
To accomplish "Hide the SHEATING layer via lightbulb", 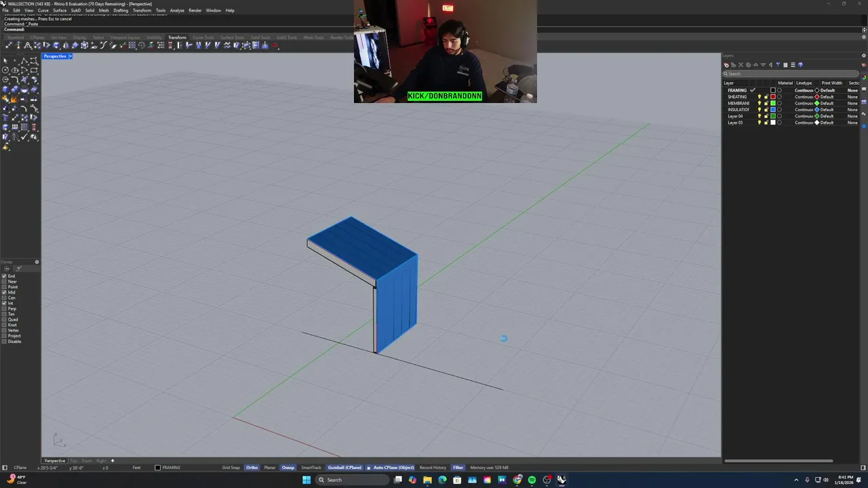I will [x=759, y=97].
